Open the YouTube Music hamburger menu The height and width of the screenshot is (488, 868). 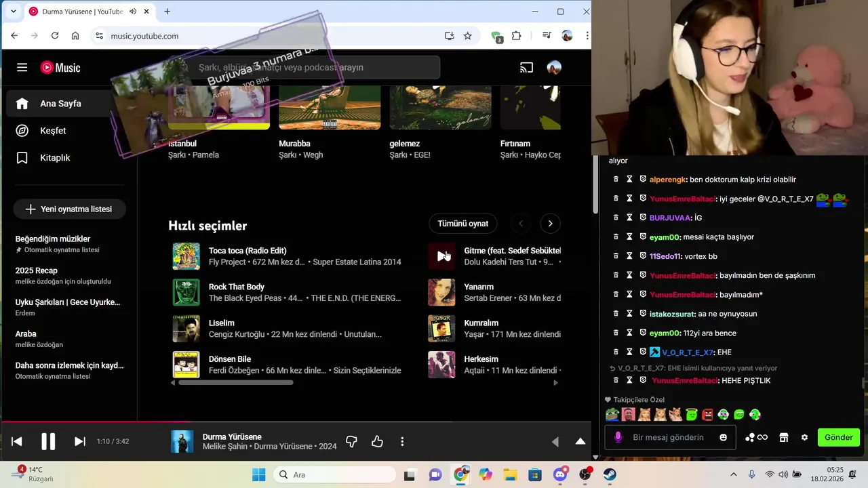[x=22, y=68]
